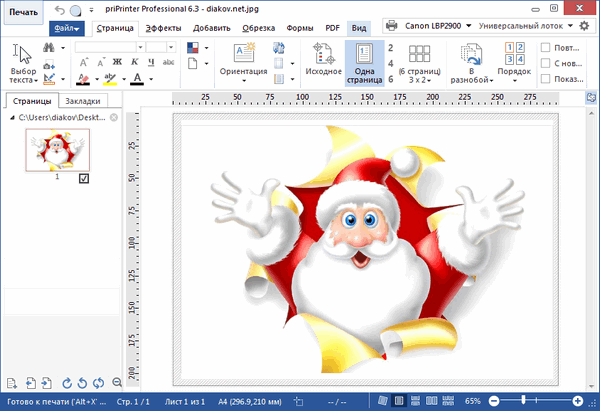600x411 pixels.
Task: Open the Добавить ribbon tab
Action: (212, 28)
